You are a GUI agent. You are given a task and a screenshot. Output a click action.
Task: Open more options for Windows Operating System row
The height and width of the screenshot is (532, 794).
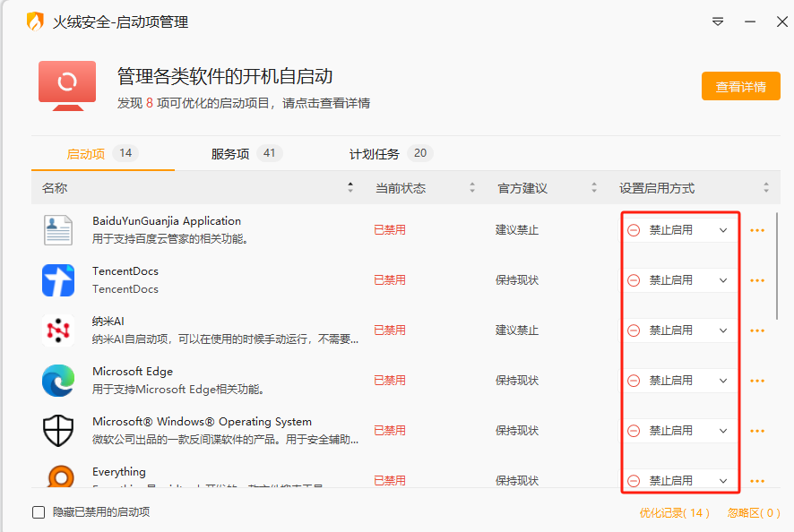click(757, 431)
